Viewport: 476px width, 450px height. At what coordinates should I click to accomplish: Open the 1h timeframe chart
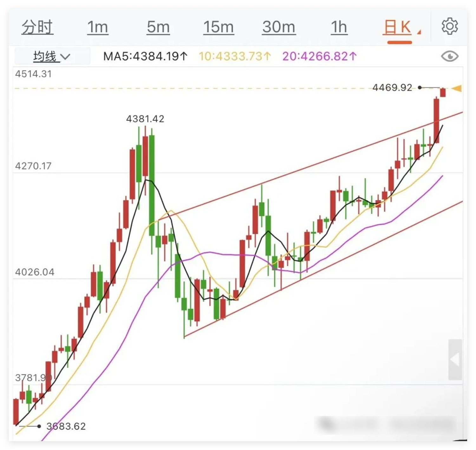(339, 27)
